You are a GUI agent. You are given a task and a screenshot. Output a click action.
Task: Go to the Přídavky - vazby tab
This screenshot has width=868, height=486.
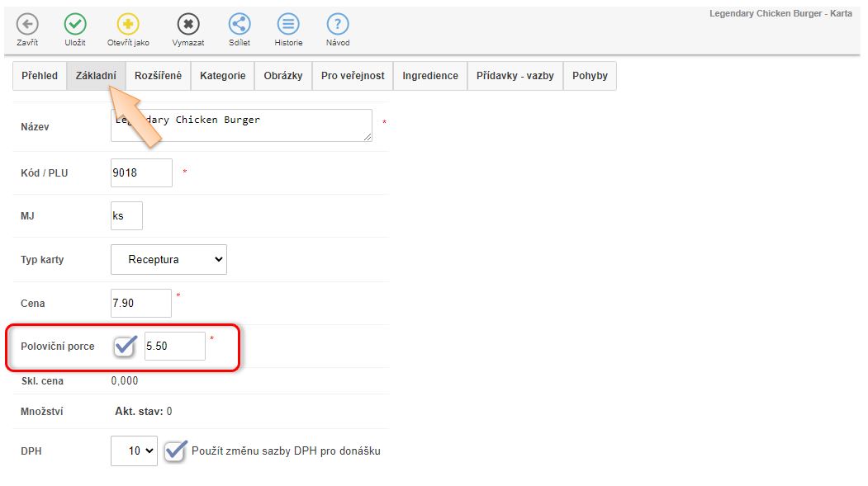pyautogui.click(x=515, y=76)
